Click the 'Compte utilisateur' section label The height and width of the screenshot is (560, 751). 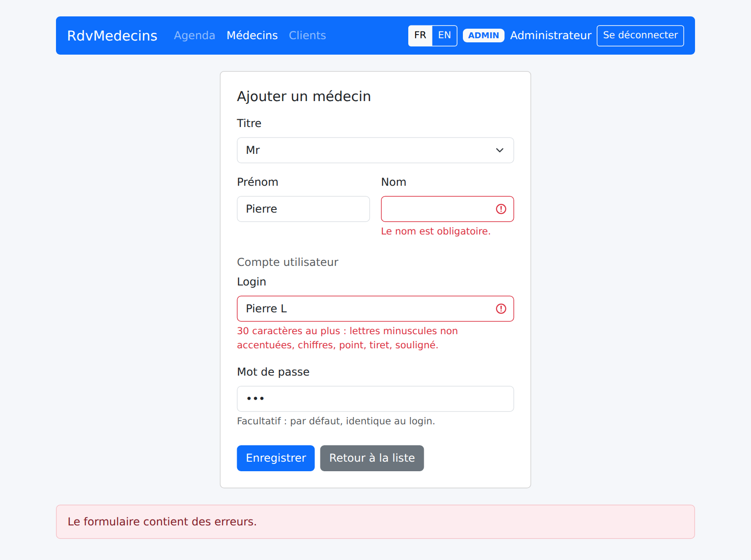[x=288, y=262]
